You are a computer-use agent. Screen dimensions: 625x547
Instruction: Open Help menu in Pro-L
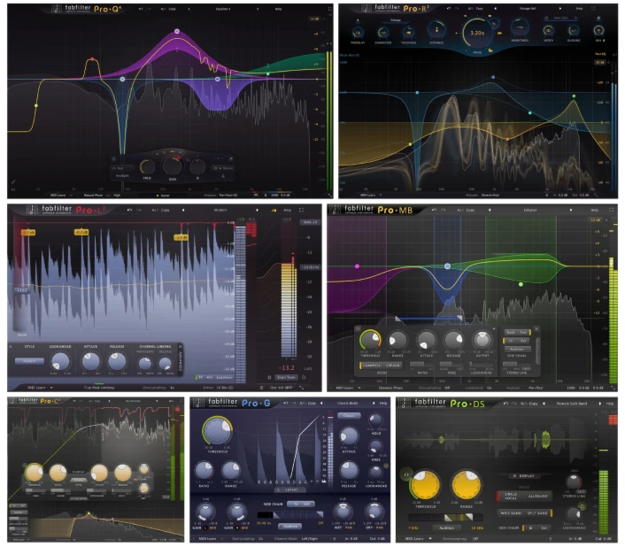click(x=287, y=210)
